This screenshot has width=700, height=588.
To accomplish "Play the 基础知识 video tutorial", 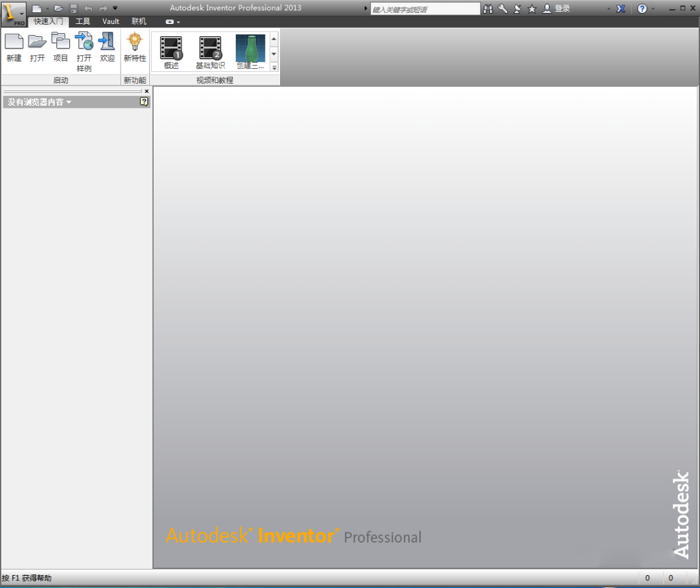I will (210, 53).
